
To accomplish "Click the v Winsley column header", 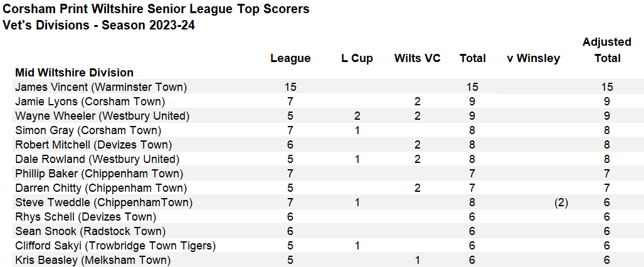I will pos(533,59).
